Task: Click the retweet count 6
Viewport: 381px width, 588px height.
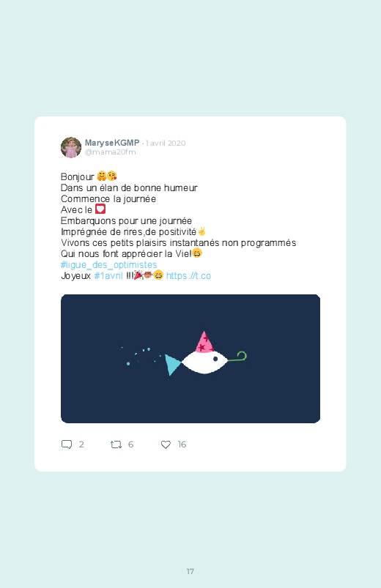Action: 130,444
